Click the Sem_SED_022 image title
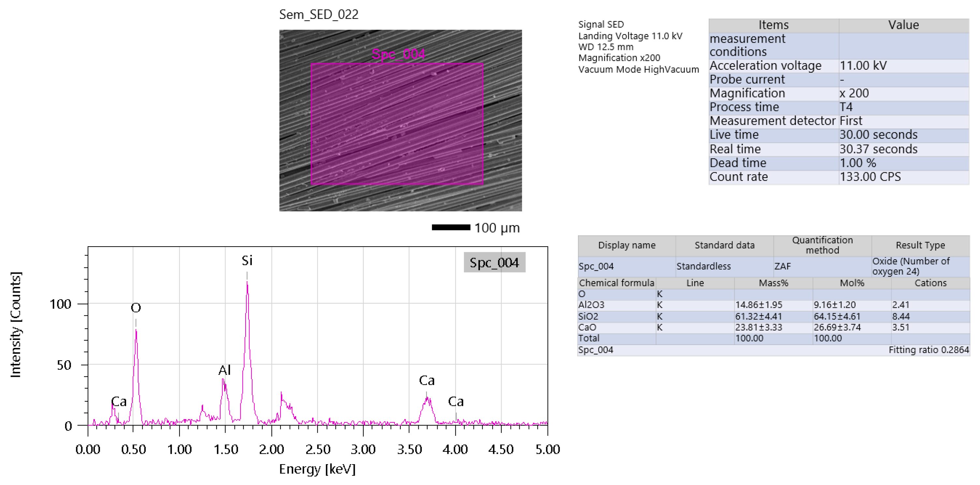The image size is (980, 485). (x=318, y=14)
